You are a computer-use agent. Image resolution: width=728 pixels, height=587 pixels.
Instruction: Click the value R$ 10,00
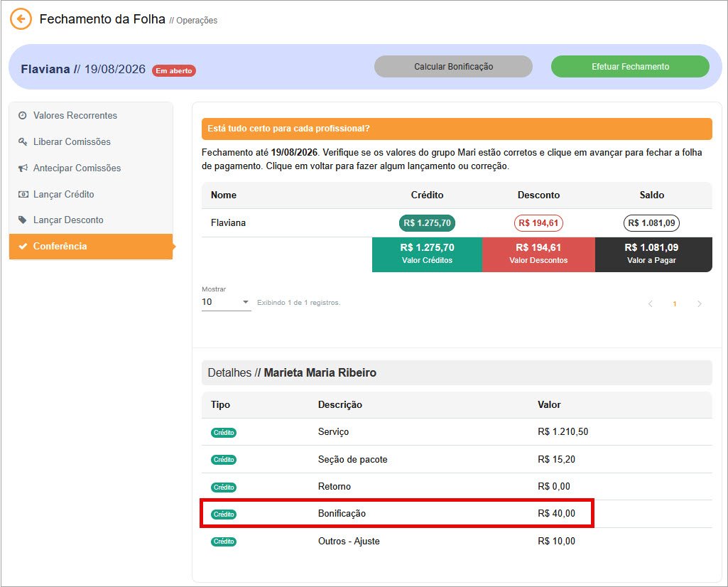[x=556, y=541]
